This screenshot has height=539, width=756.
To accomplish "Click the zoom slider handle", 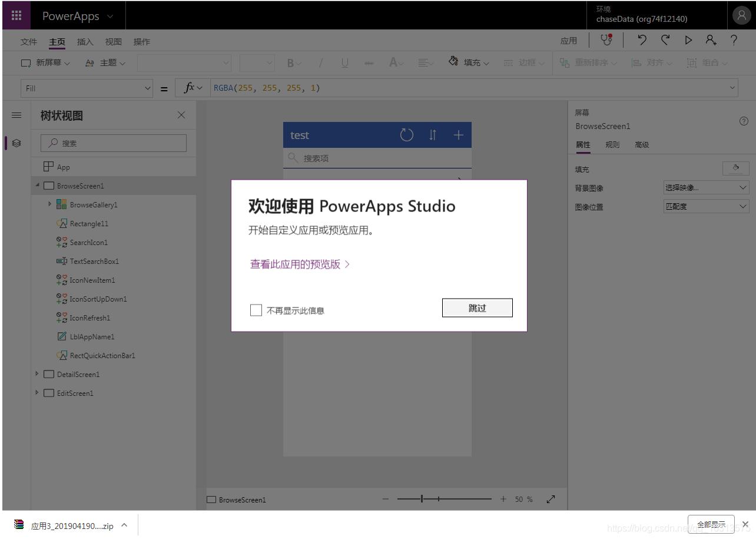I will pos(422,499).
